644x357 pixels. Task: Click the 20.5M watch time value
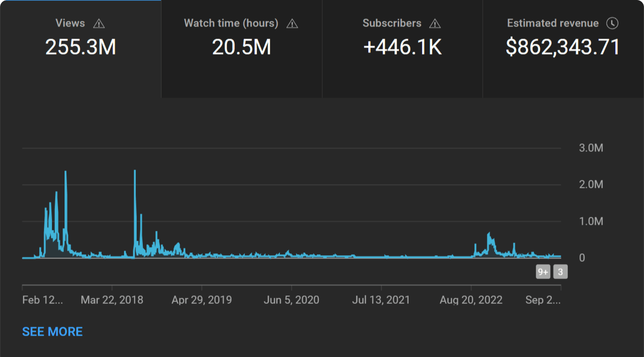point(241,47)
